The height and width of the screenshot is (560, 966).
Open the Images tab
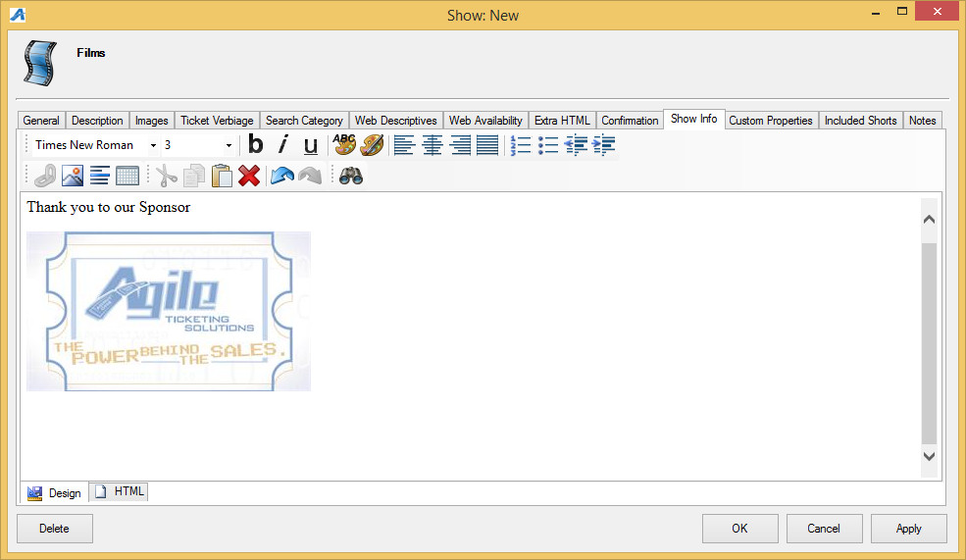(x=152, y=121)
